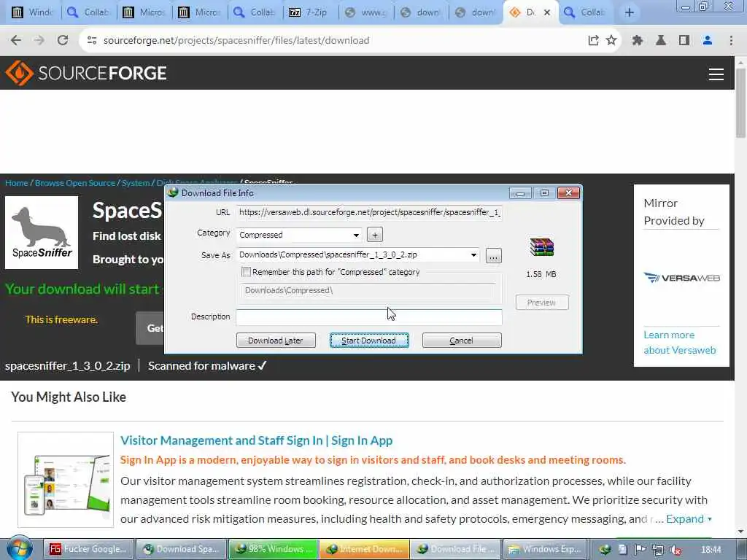
Task: Switch to the www browser tab
Action: click(x=366, y=12)
